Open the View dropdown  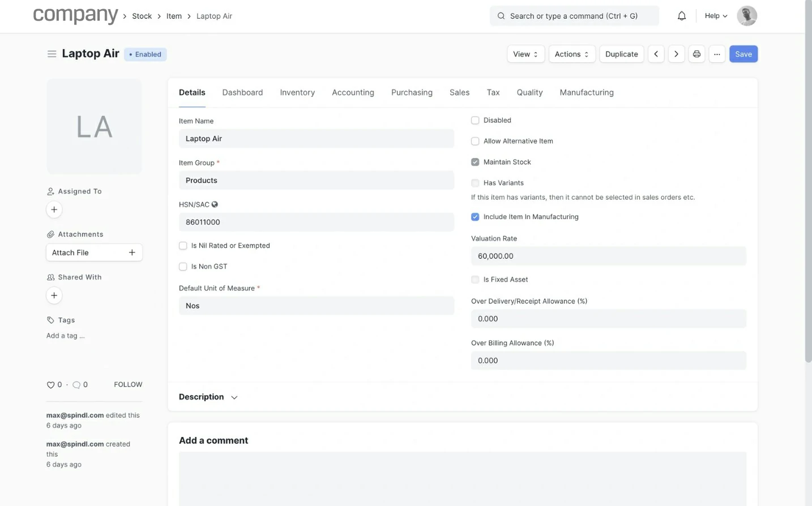coord(525,54)
